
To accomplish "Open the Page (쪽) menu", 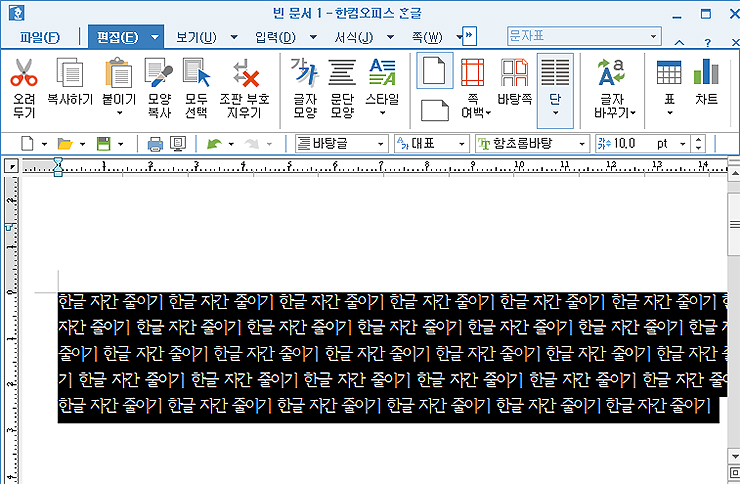I will (427, 37).
